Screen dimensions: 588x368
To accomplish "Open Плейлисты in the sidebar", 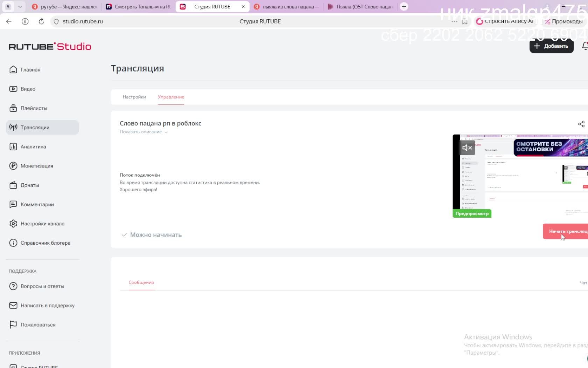I will [x=34, y=108].
